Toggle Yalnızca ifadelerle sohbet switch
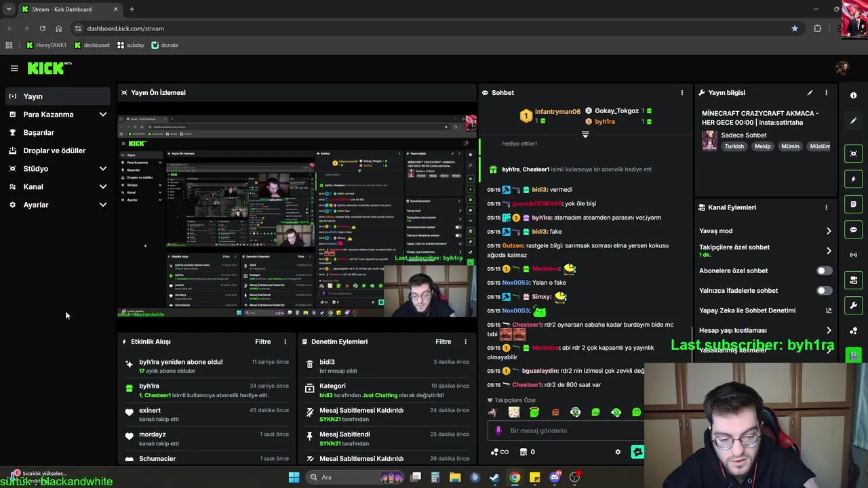The width and height of the screenshot is (868, 488). (824, 291)
